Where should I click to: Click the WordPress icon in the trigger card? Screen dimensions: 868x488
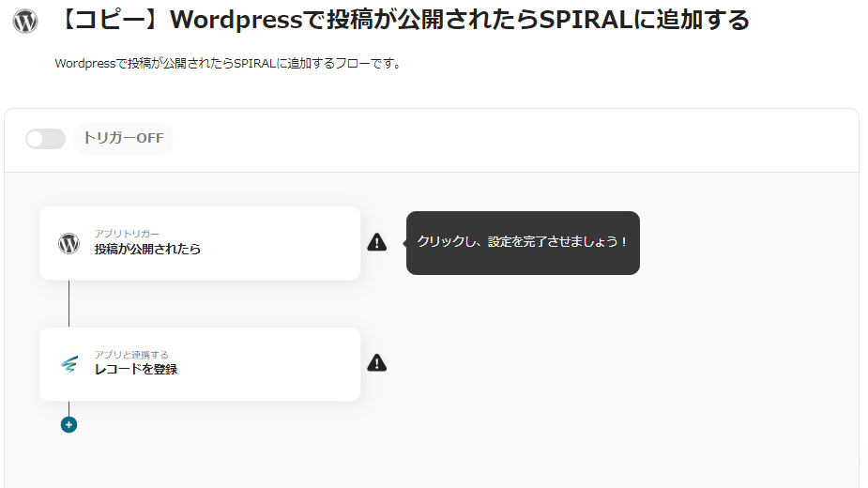point(69,243)
